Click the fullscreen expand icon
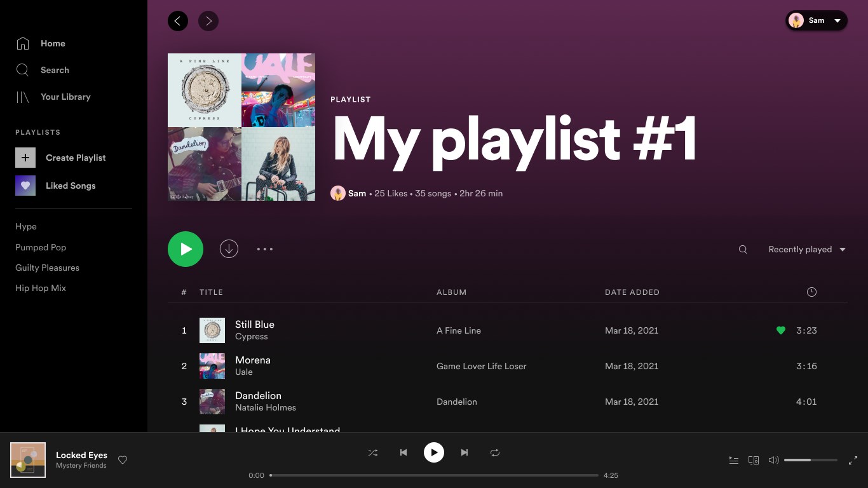The image size is (868, 488). coord(853,460)
